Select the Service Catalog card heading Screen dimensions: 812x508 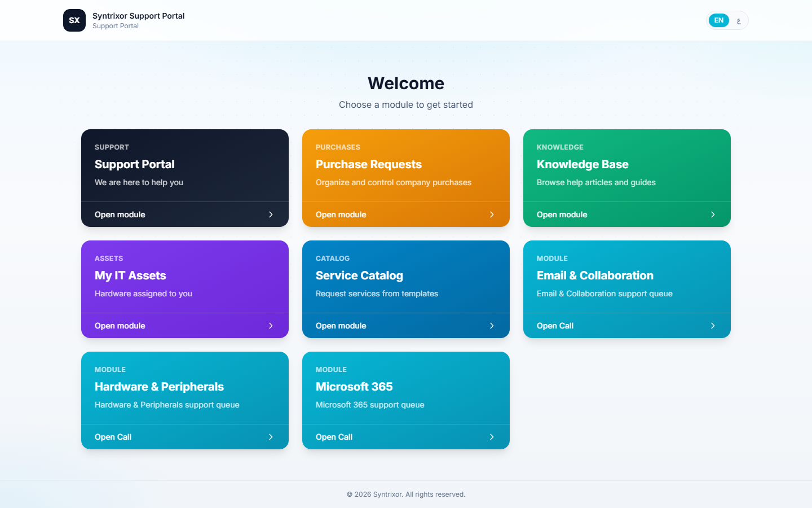click(x=359, y=275)
